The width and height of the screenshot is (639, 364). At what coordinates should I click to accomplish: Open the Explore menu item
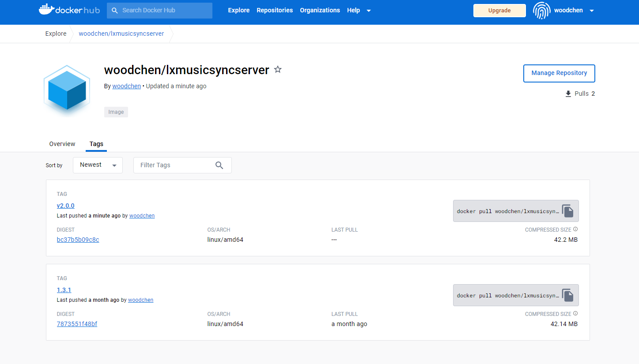tap(239, 10)
